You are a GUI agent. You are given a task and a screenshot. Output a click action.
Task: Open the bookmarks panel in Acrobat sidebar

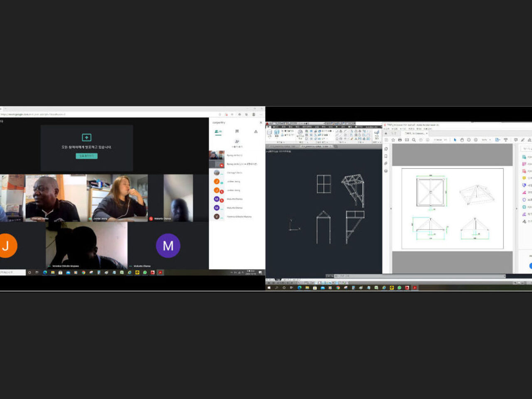point(386,156)
